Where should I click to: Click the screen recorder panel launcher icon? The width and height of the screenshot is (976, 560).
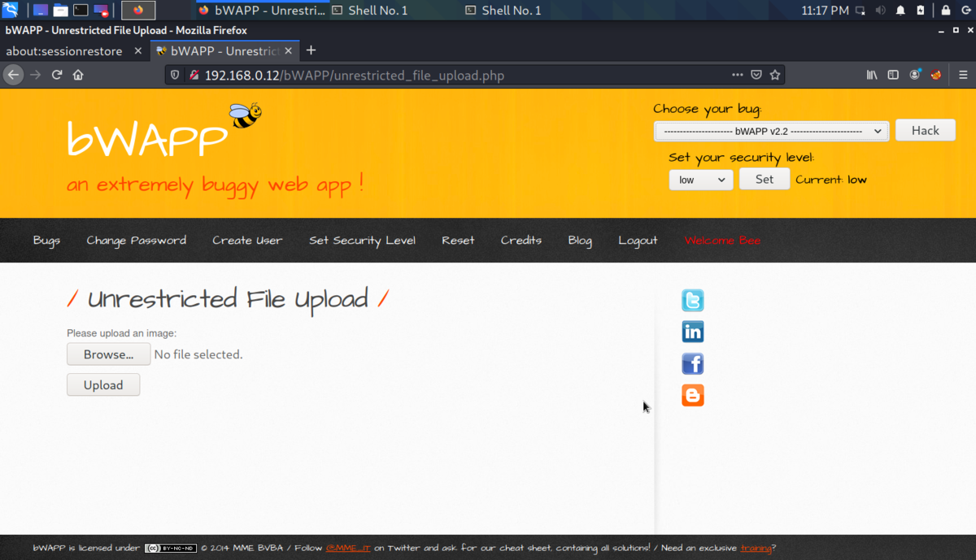[101, 11]
